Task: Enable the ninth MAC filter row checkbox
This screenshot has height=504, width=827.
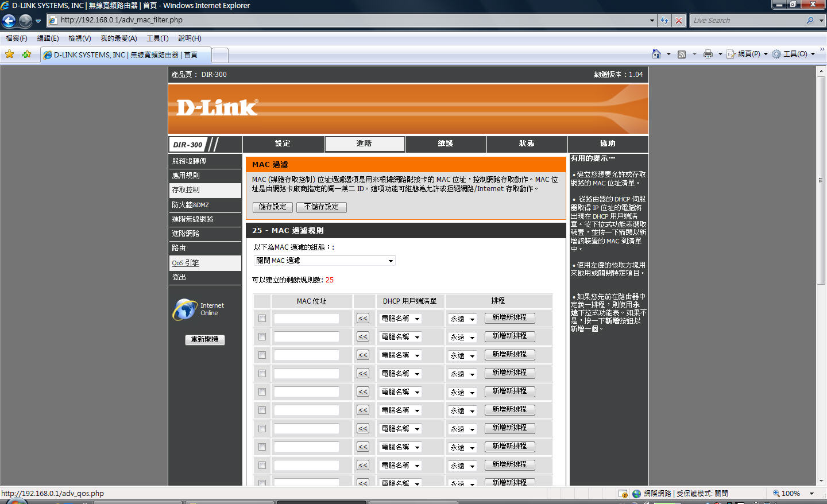Action: coord(262,465)
